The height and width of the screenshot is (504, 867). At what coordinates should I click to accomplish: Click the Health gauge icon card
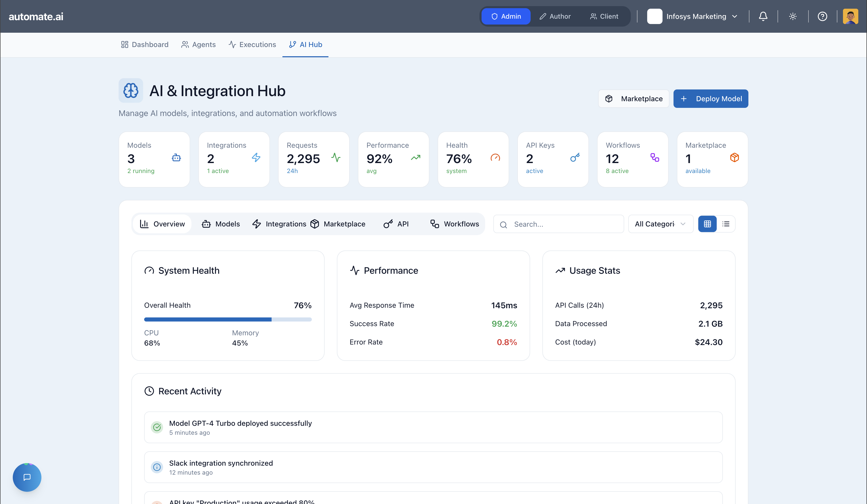(495, 158)
